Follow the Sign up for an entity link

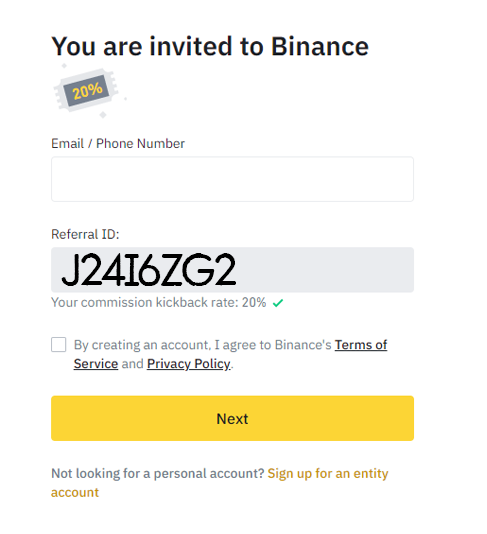[x=328, y=473]
